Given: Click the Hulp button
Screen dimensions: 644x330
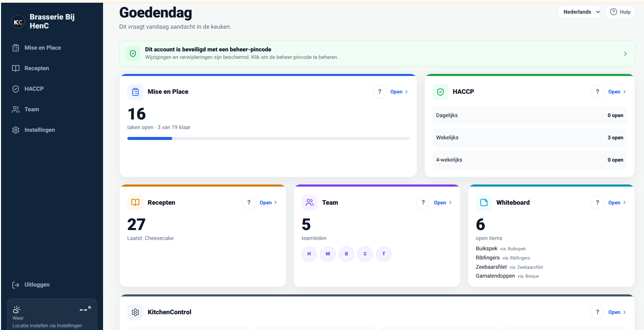Looking at the screenshot, I should click(620, 12).
